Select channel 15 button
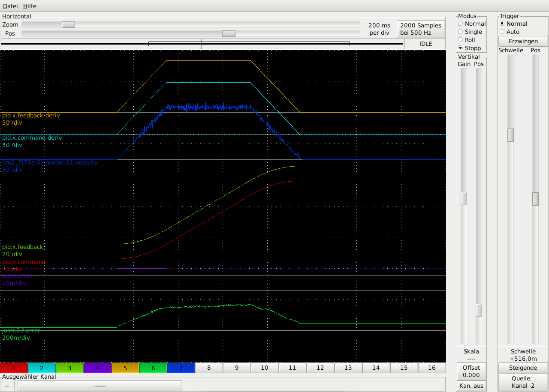This screenshot has width=549, height=392. coord(404,368)
